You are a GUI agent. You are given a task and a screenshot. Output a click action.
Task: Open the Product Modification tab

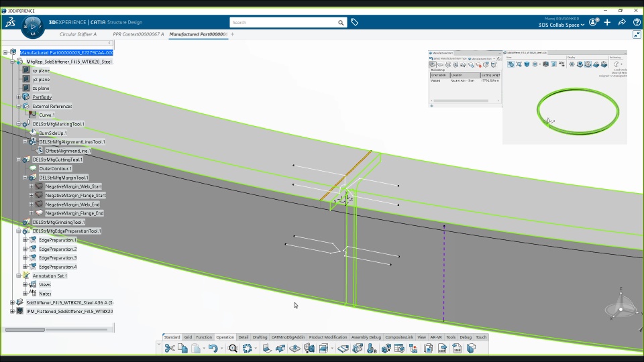click(328, 337)
